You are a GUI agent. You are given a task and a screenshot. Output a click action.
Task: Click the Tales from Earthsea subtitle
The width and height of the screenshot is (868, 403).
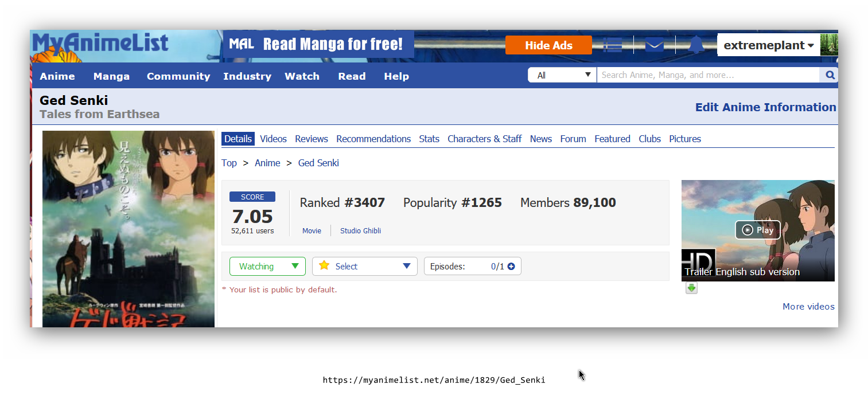(x=100, y=114)
